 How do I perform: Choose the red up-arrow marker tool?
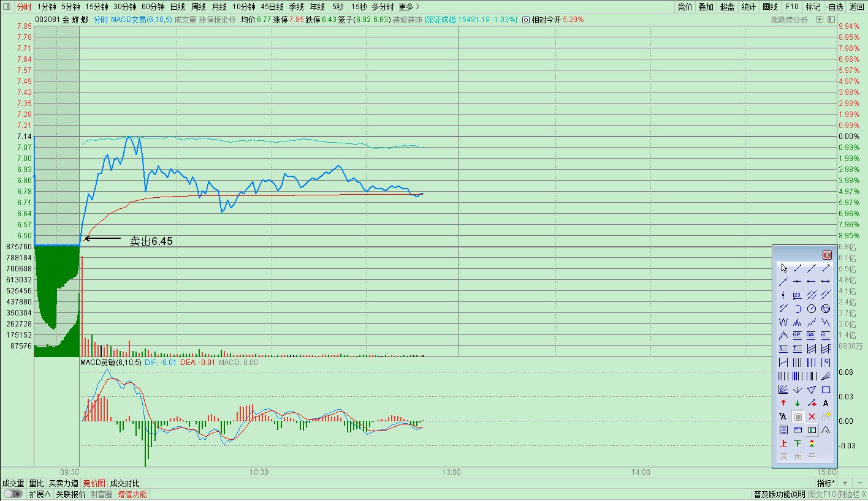[x=783, y=403]
